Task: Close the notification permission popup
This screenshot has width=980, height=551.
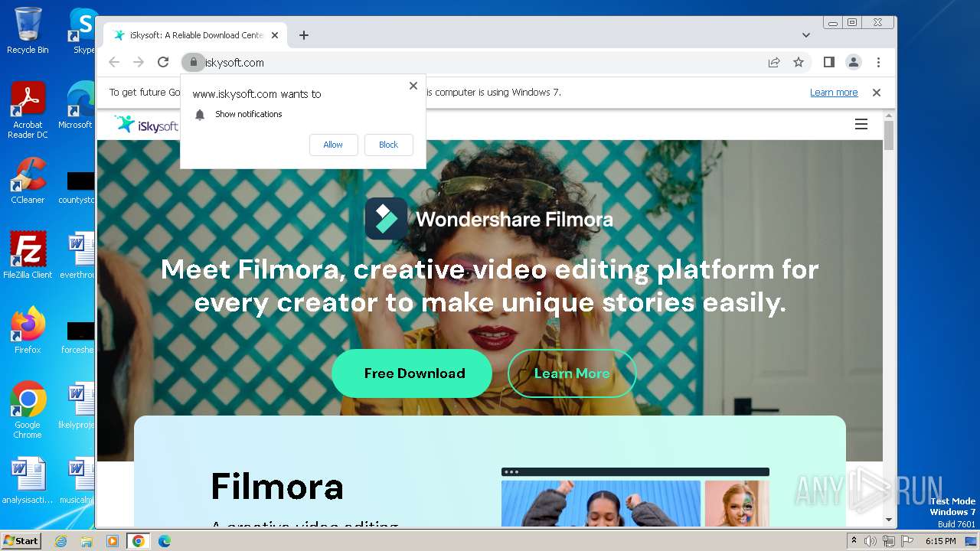Action: pyautogui.click(x=413, y=86)
